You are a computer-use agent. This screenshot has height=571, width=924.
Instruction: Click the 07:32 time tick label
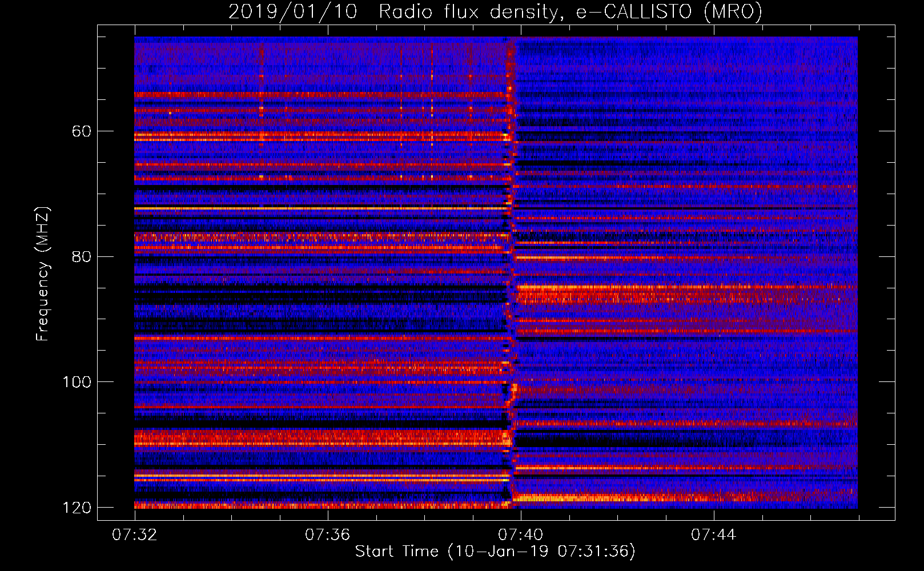tap(134, 535)
